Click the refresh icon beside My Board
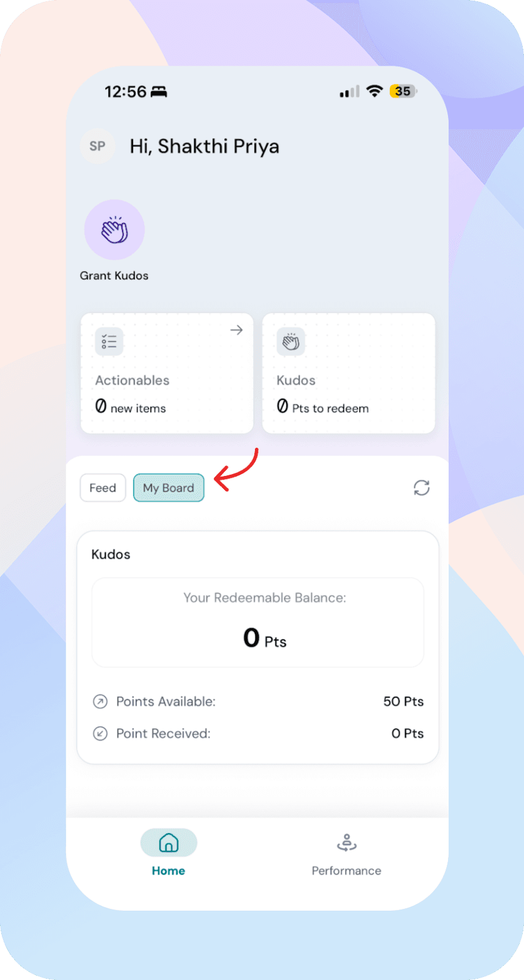The height and width of the screenshot is (980, 524). pyautogui.click(x=422, y=488)
